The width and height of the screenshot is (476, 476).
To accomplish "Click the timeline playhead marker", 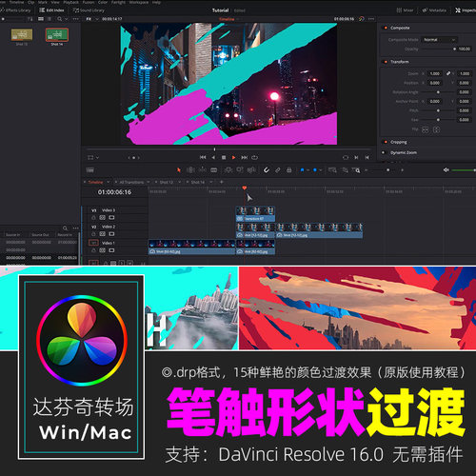I will (245, 188).
